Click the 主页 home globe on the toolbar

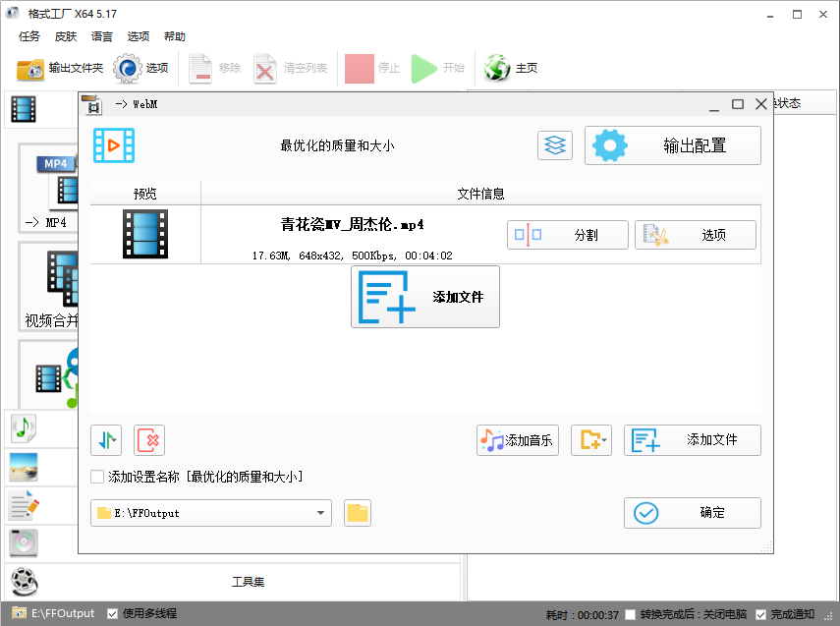click(499, 68)
